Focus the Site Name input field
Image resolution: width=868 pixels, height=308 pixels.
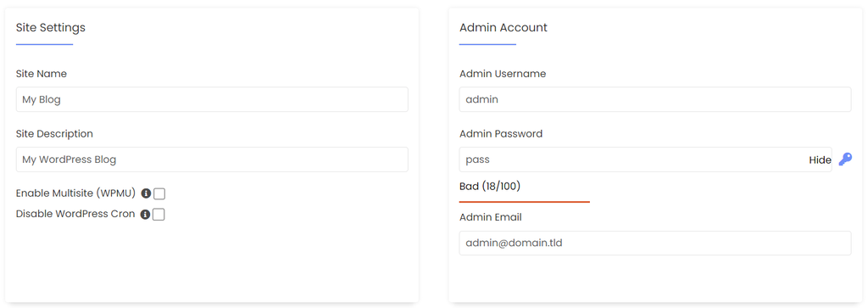(212, 99)
